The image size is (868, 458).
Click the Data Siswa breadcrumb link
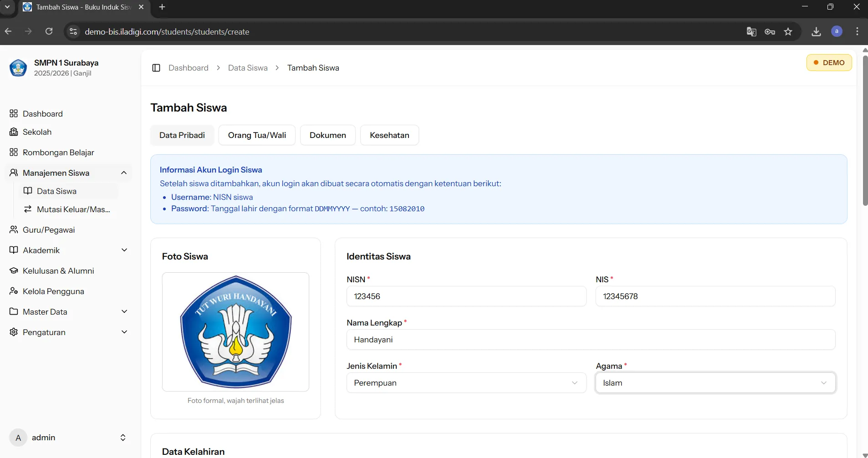click(x=248, y=68)
